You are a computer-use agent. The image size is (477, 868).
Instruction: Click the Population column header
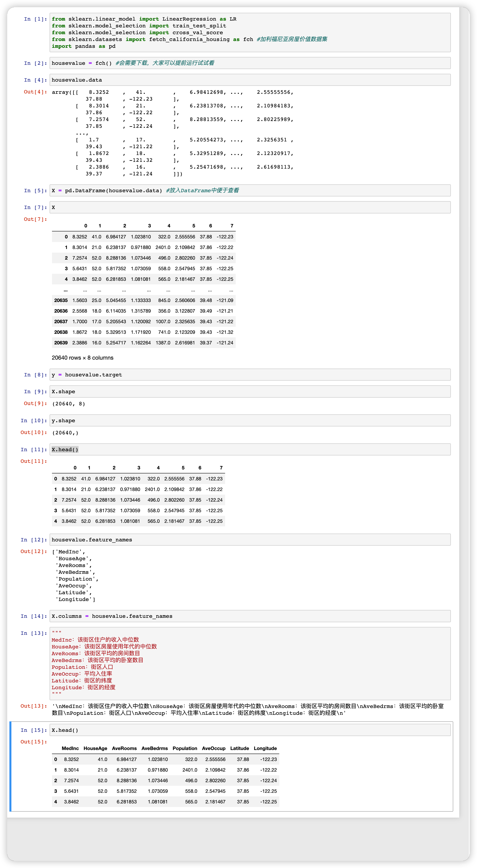coord(185,748)
